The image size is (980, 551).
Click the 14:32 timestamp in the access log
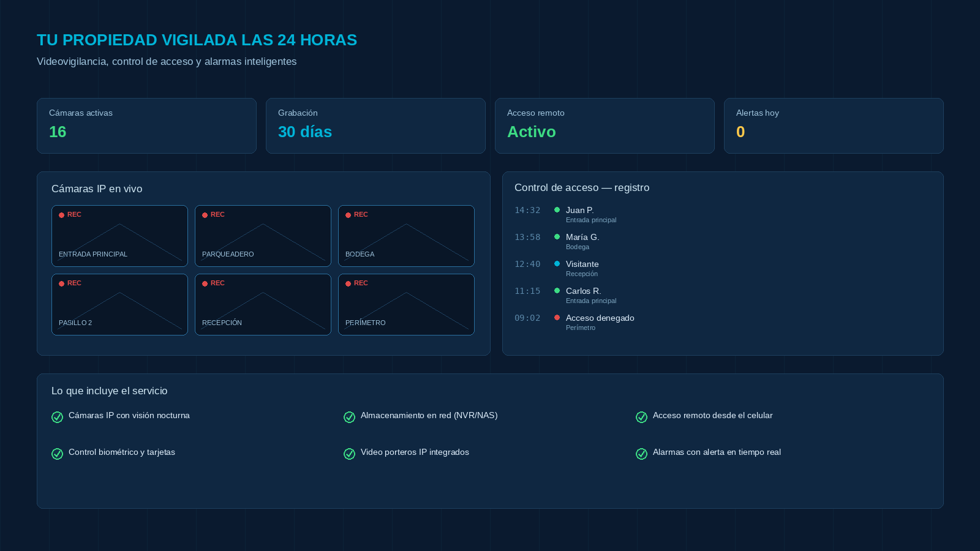(x=527, y=210)
